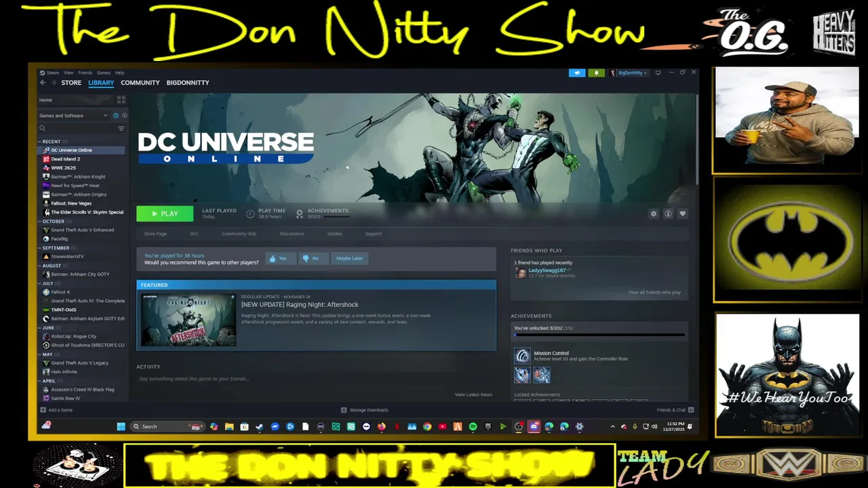
Task: Click the Mission Control achievement icon
Action: click(522, 356)
